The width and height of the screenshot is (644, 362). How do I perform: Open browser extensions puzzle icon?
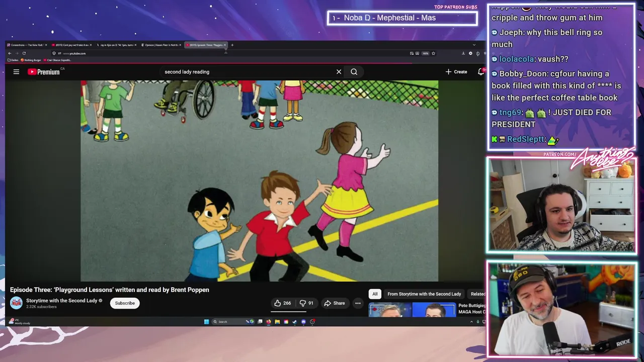(x=478, y=53)
